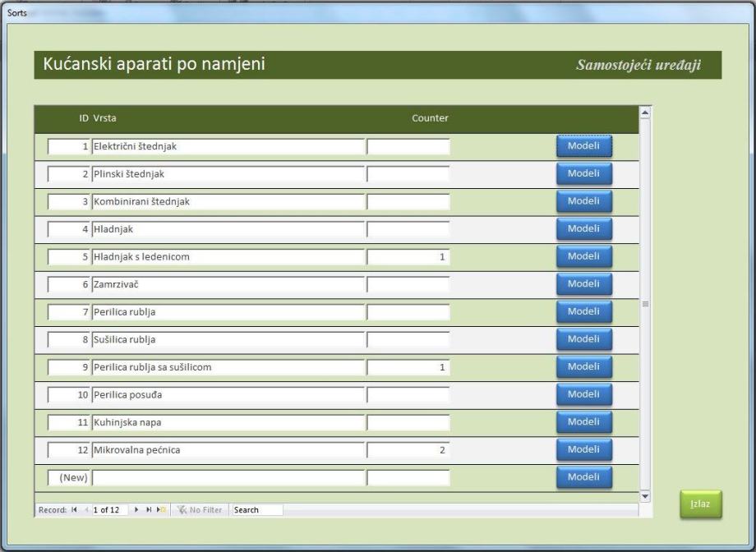The image size is (756, 552).
Task: Open Modeli for Perilica posuđa
Action: 584,394
